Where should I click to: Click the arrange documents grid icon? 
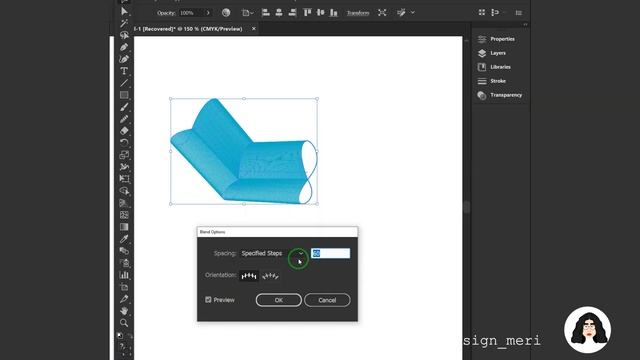pos(482,13)
